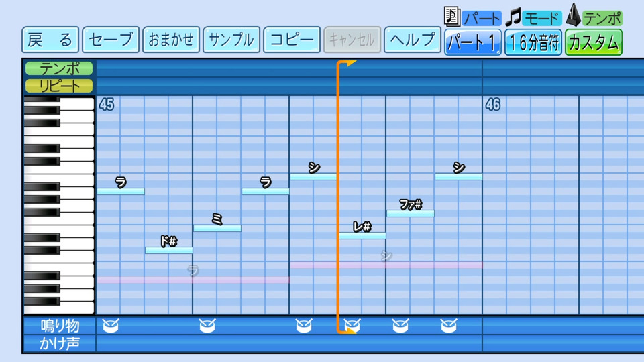644x362 pixels.
Task: Click the 戻る (back) button
Action: point(50,40)
